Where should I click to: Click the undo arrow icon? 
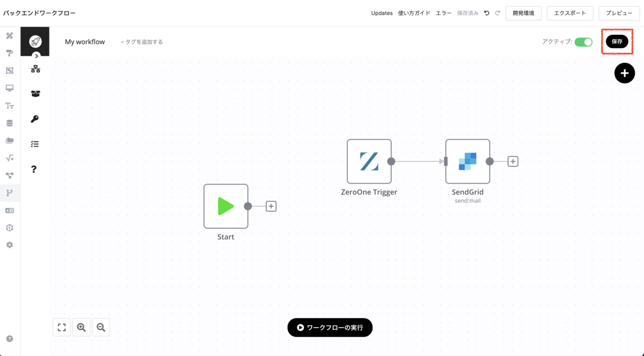click(487, 13)
